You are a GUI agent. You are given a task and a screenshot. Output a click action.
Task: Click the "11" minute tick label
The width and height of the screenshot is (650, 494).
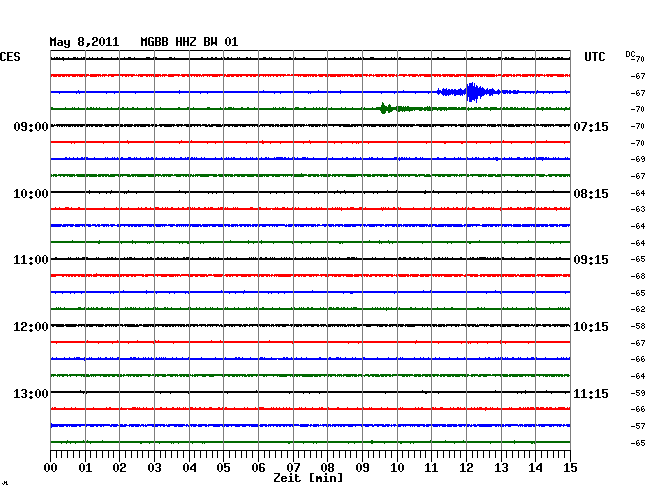tap(431, 468)
